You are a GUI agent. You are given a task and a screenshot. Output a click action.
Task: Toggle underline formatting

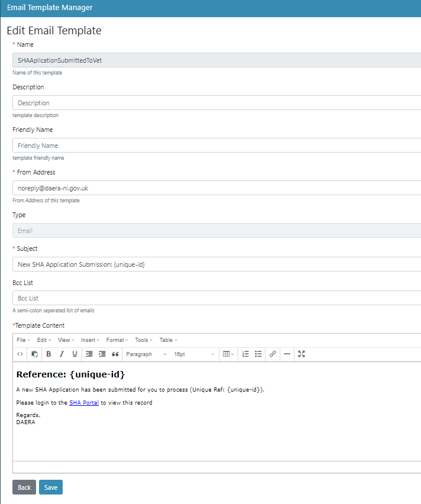[x=75, y=354]
